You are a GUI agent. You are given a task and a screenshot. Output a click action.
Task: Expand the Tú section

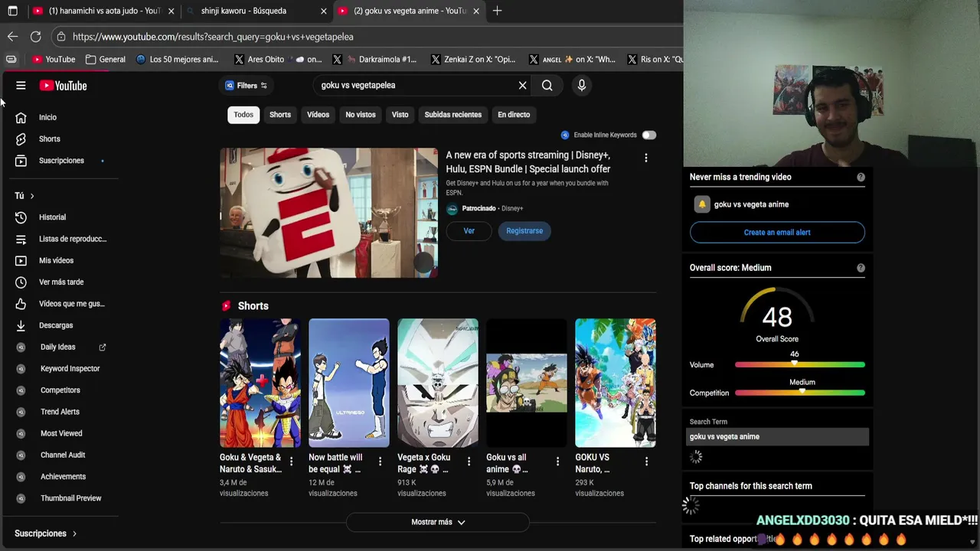pyautogui.click(x=24, y=196)
